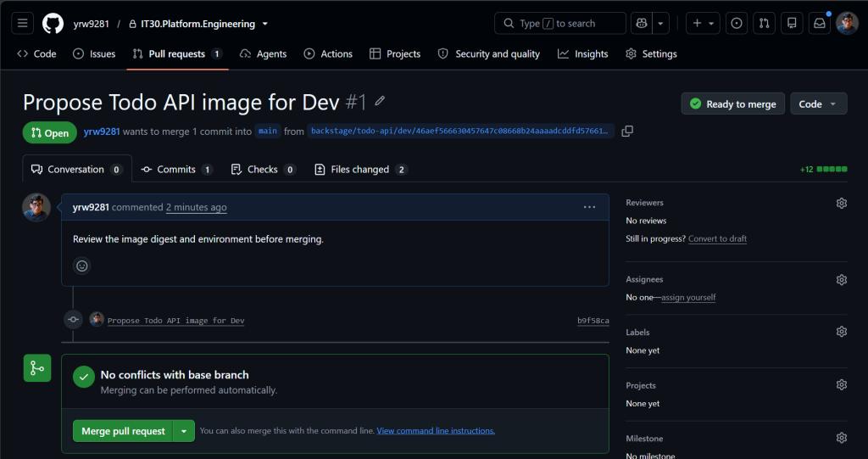Open the Insights tab
Screen dimensions: 868x459
pos(583,53)
